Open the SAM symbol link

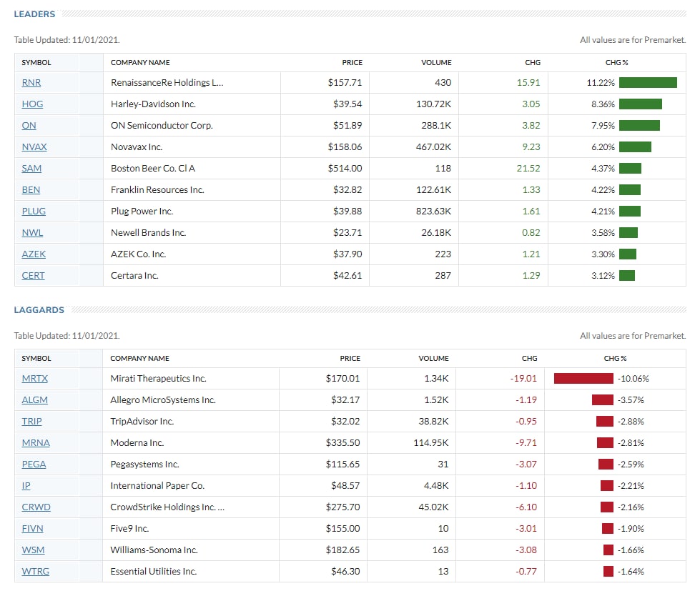coord(31,168)
